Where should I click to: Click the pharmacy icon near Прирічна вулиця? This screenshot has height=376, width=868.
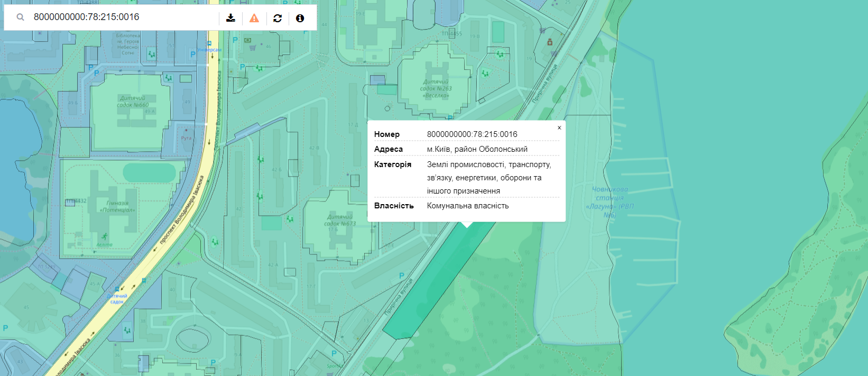[x=550, y=42]
